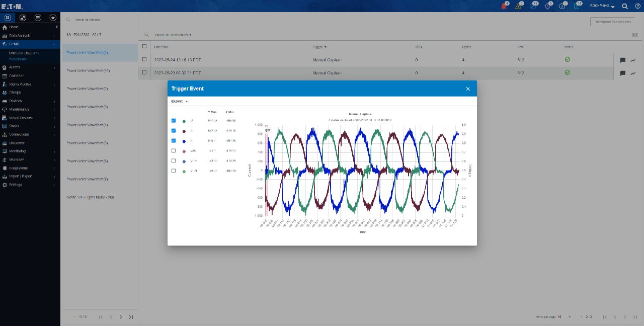This screenshot has height=326, width=644.
Task: Click the green IA legend color dot
Action: [184, 120]
